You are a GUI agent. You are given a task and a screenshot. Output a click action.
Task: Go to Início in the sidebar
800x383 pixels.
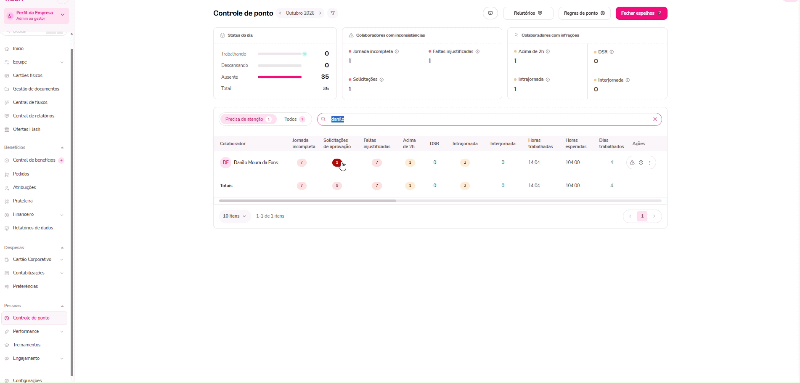pos(18,49)
